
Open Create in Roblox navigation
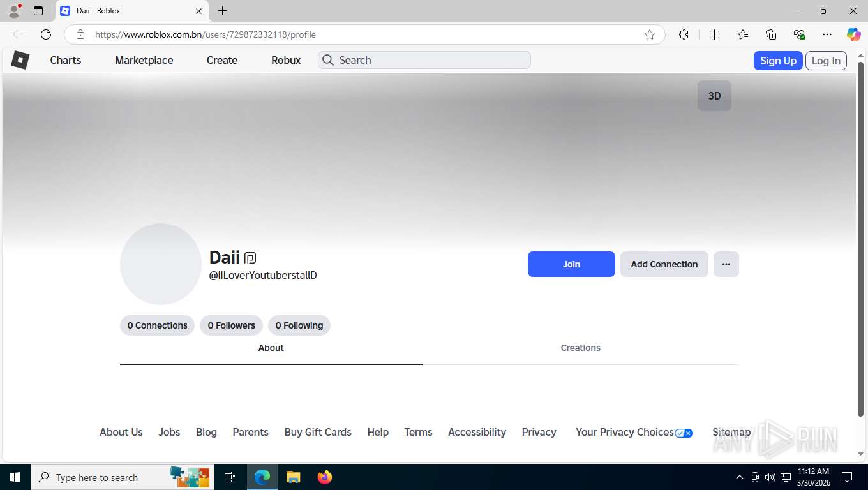point(222,60)
